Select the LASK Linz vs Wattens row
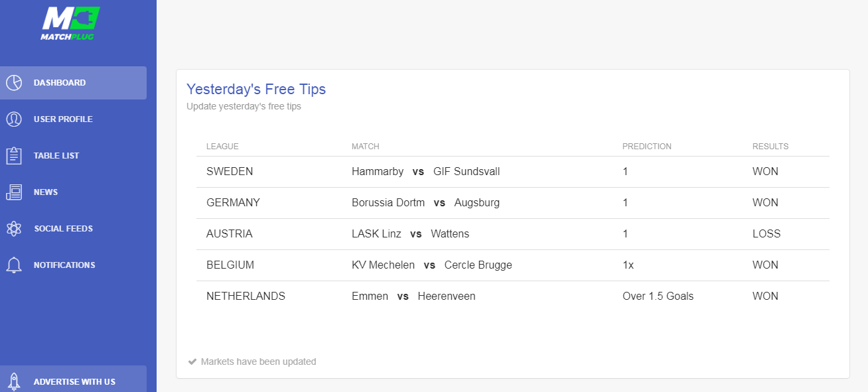This screenshot has width=868, height=392. click(x=513, y=234)
